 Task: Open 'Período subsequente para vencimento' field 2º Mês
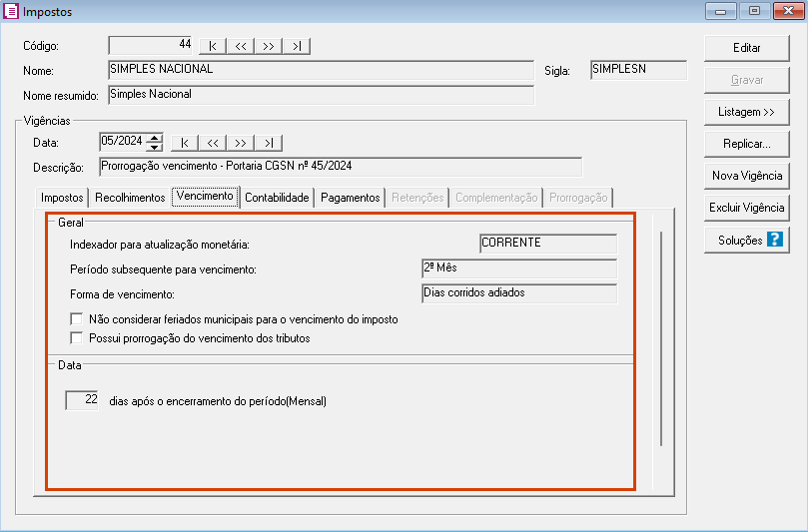(x=519, y=268)
